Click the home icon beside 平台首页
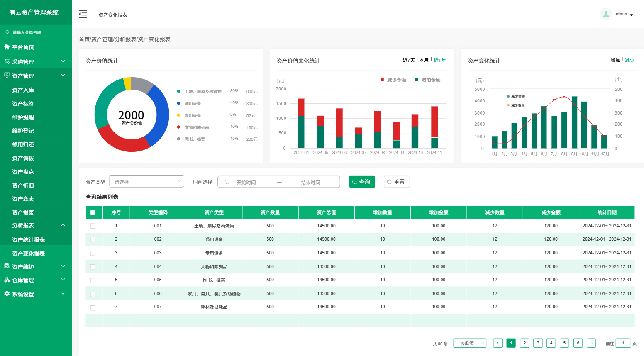644x356 pixels. pos(7,47)
